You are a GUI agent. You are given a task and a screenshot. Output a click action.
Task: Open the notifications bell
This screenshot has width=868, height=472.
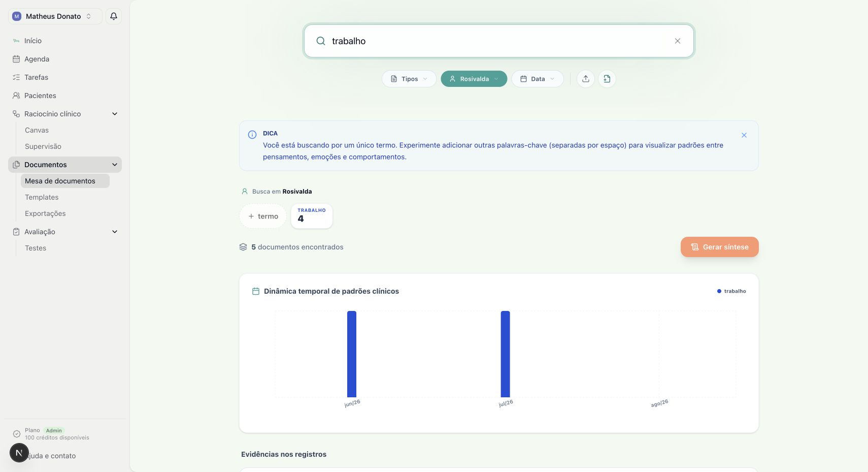(x=114, y=16)
